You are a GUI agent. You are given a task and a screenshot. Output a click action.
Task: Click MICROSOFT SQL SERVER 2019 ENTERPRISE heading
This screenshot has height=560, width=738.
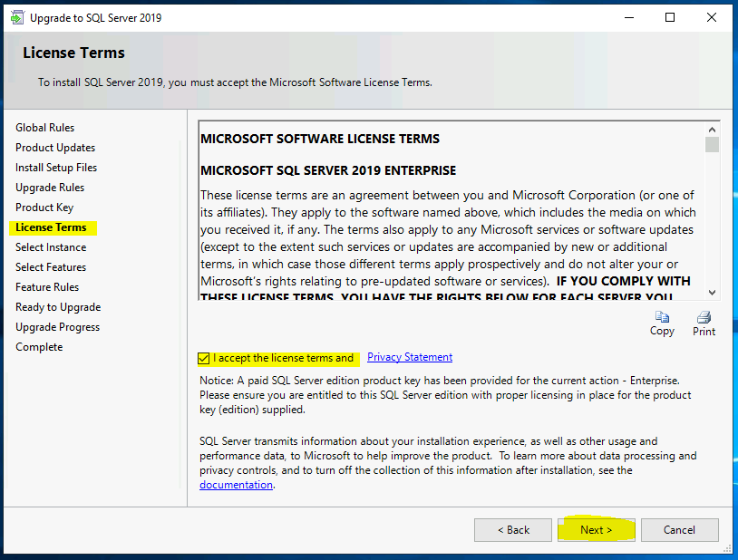(x=328, y=170)
